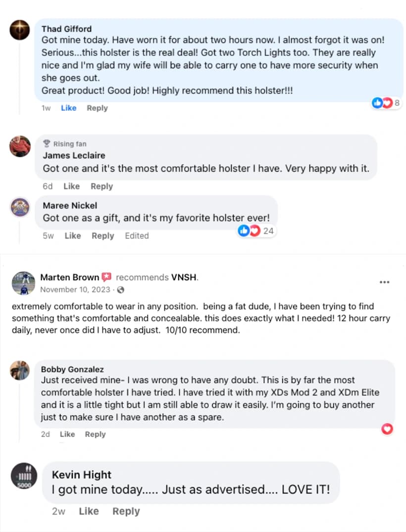Show who gave the 8 reactions on Thad's comment
Screen dimensions: 406x532
[x=396, y=103]
